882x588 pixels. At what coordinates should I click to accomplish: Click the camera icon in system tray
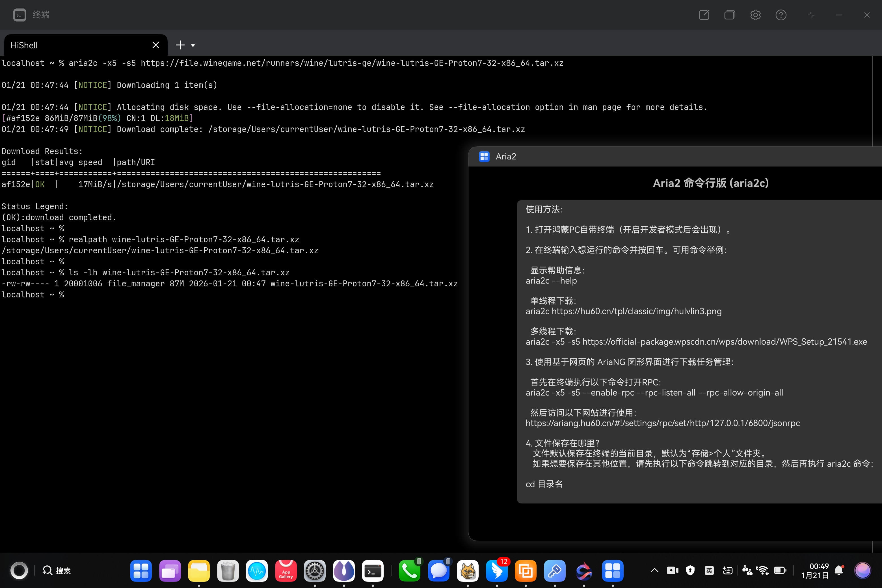[673, 570]
